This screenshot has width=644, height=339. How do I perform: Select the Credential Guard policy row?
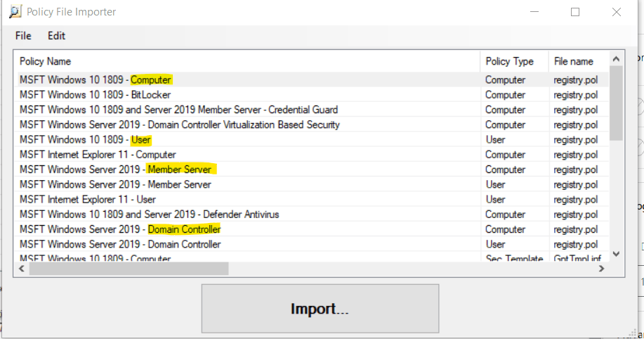[x=178, y=110]
